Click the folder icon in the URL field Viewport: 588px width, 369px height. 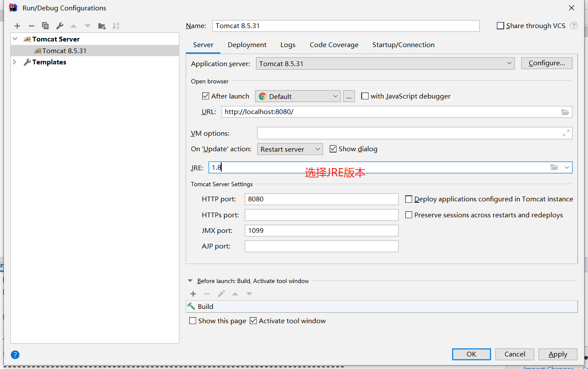(565, 112)
